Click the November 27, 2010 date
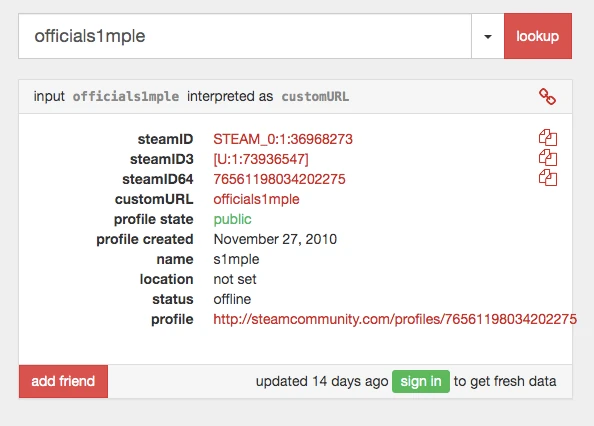Screen dimensions: 594x426 point(275,239)
